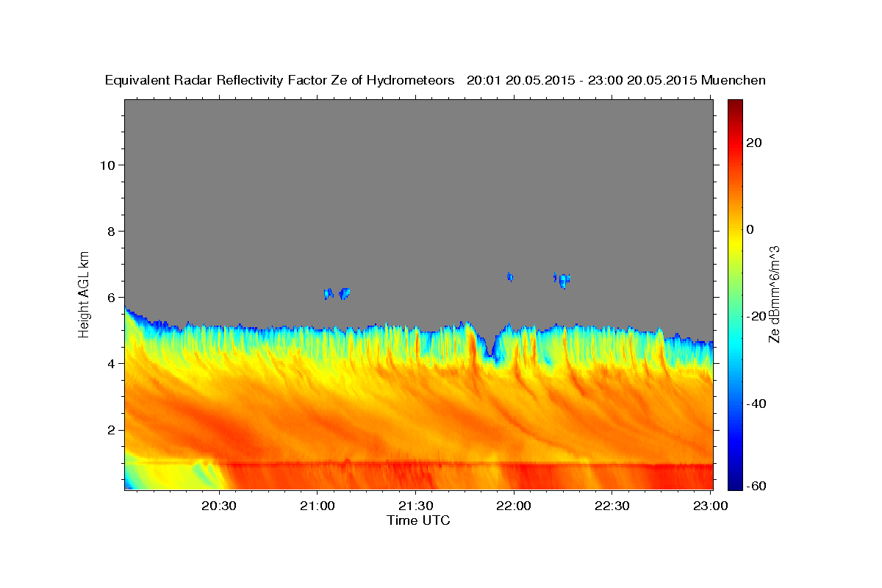Image resolution: width=882 pixels, height=588 pixels.
Task: Click the 'Height AGL km' axis label
Action: (x=85, y=293)
